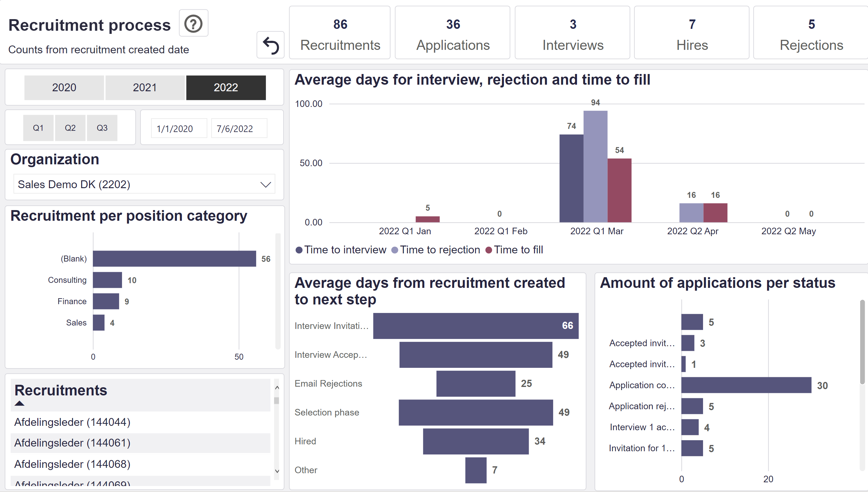Viewport: 868px width, 492px height.
Task: Click the Time to rejection legend marker
Action: click(x=394, y=250)
